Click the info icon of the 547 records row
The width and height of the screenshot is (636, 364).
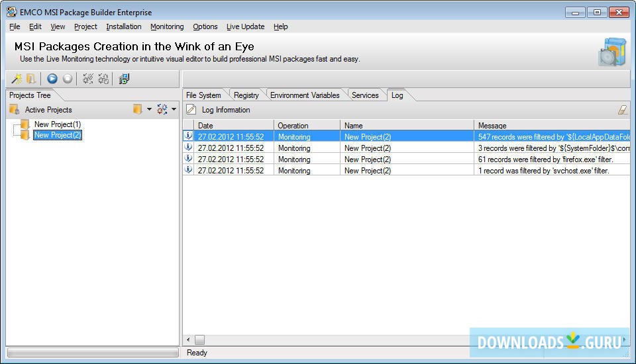coord(188,136)
